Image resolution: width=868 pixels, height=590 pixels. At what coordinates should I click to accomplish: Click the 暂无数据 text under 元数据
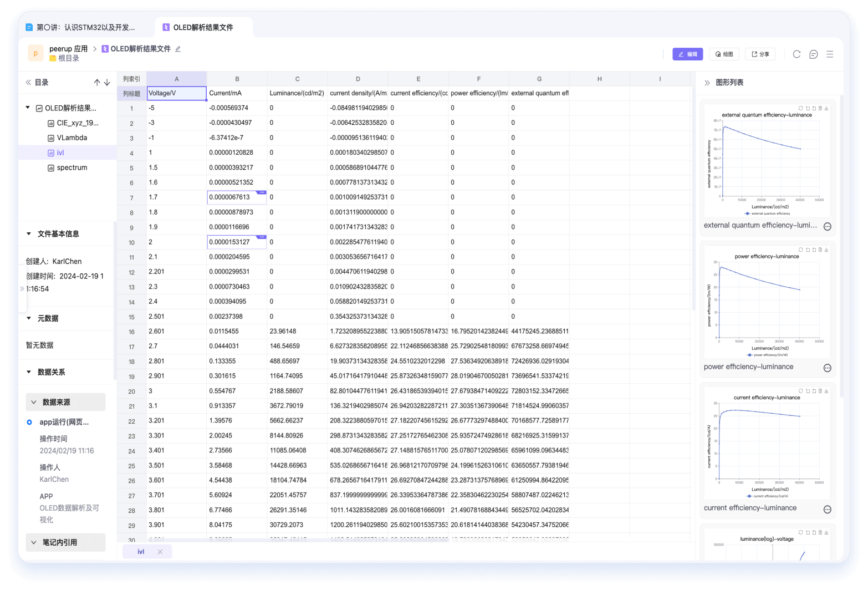(x=40, y=345)
